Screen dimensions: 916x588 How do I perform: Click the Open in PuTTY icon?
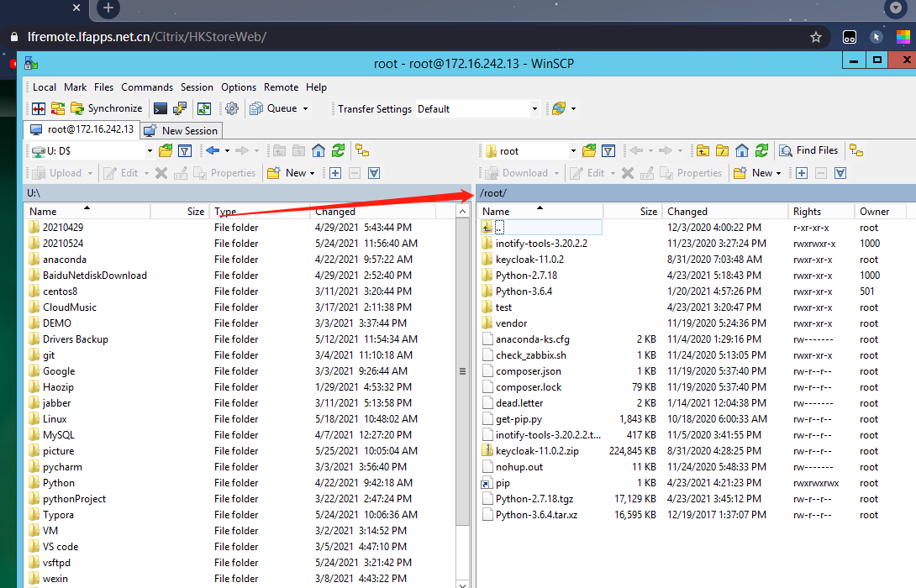[181, 108]
